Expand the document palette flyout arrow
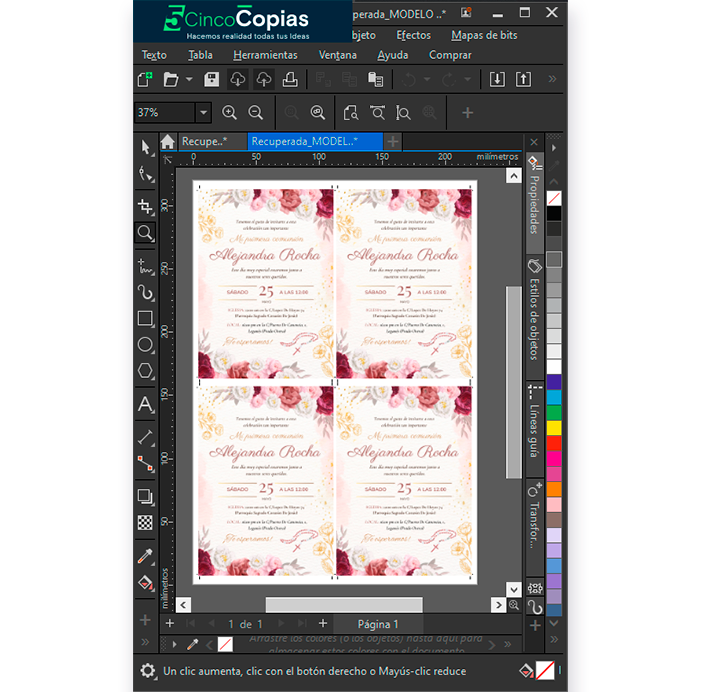Screen dimensions: 701x692 (x=176, y=644)
